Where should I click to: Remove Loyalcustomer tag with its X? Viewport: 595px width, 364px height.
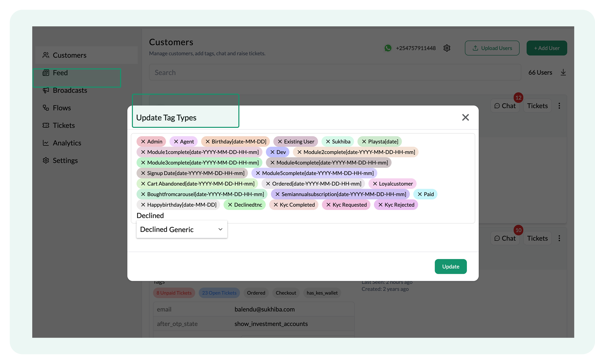(375, 184)
